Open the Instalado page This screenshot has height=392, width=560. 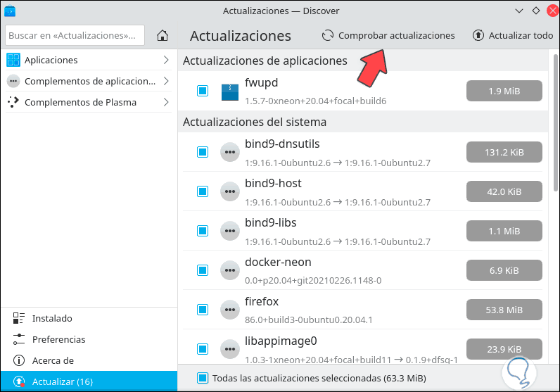(89, 318)
